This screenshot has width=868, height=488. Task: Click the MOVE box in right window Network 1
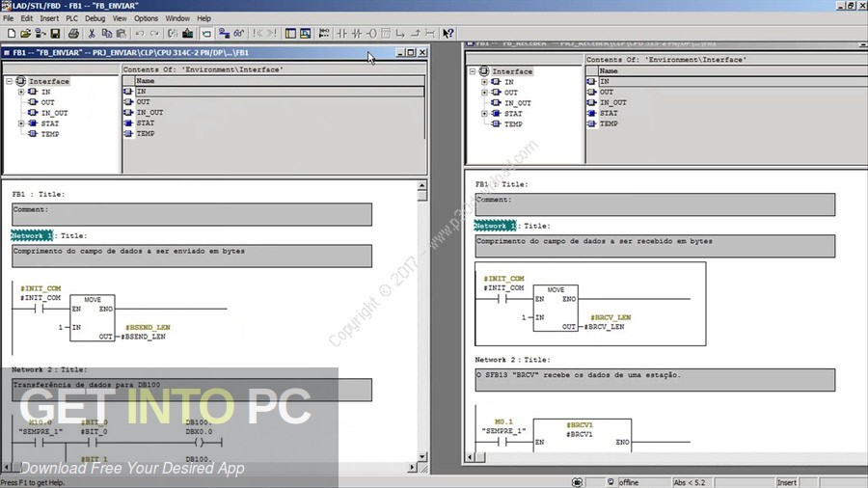[556, 309]
